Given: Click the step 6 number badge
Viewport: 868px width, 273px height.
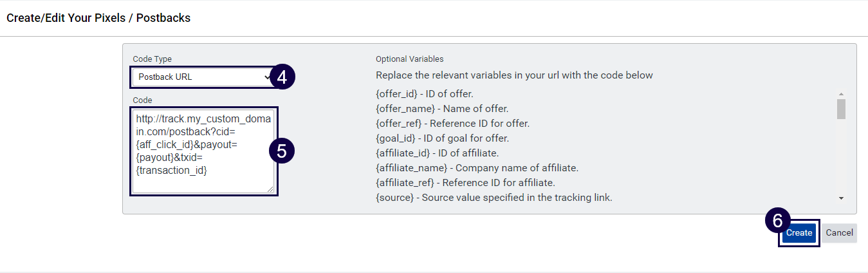Looking at the screenshot, I should click(x=777, y=221).
